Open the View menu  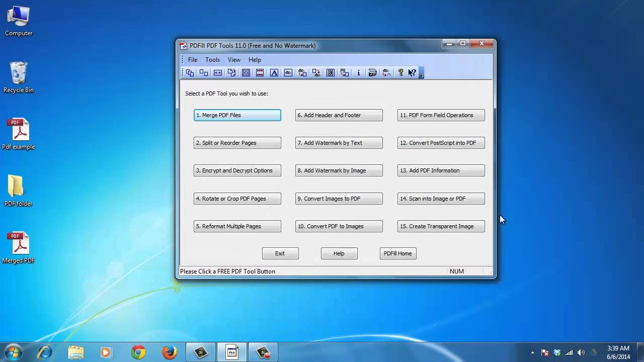pyautogui.click(x=234, y=59)
